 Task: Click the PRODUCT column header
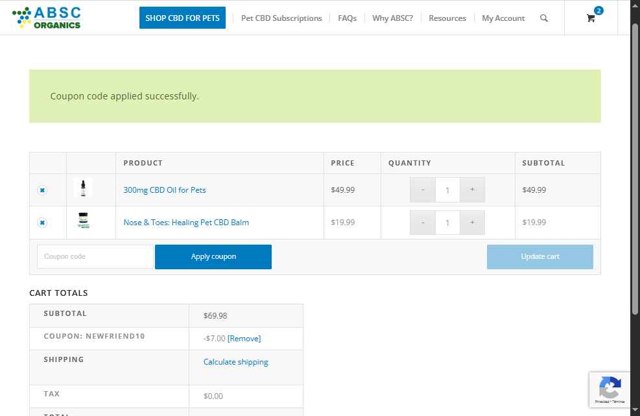click(143, 163)
